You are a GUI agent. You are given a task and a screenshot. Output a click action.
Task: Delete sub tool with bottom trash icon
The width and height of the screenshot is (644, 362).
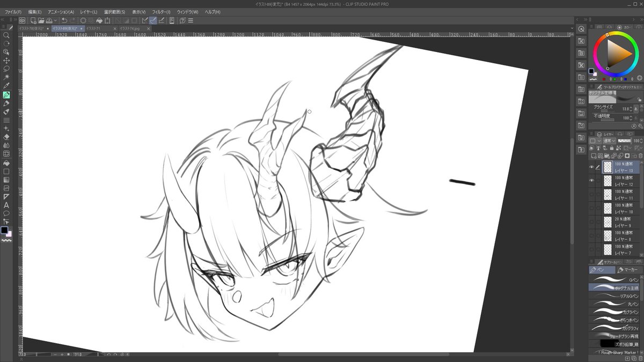(640, 358)
